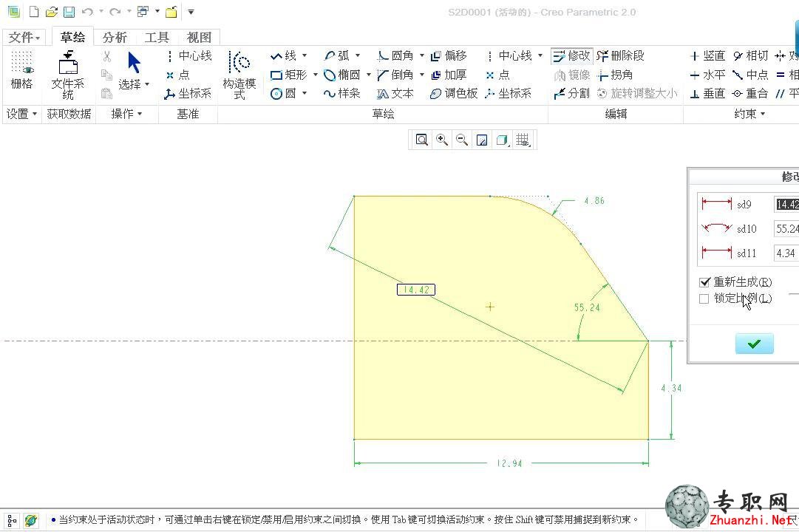Apply the Midpoint (中点) constraint
The width and height of the screenshot is (799, 532).
[751, 75]
